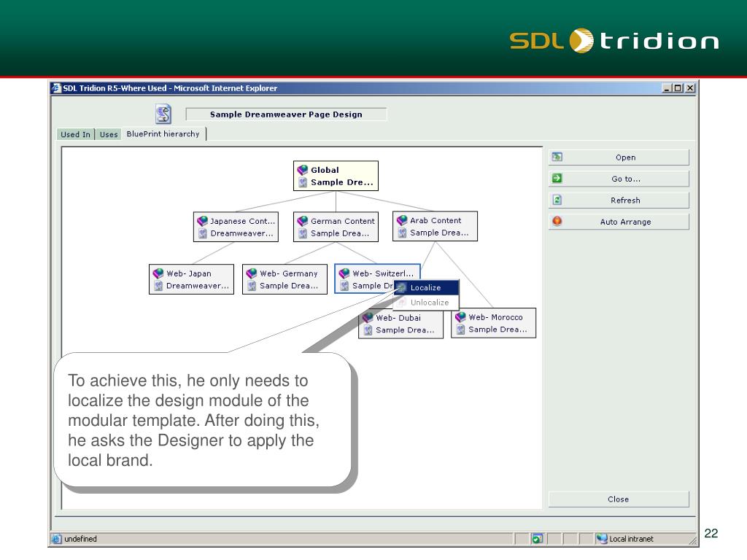Click the Web- Morocco template icon

click(x=460, y=330)
